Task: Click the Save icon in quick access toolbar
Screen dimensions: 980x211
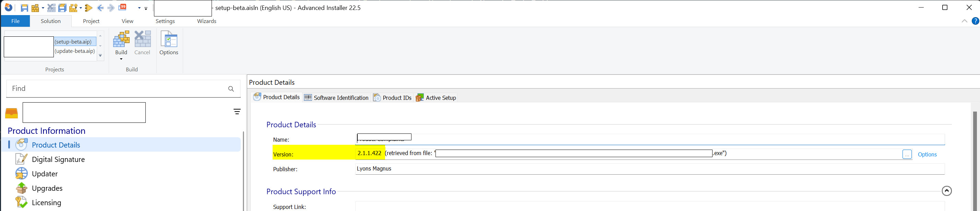Action: pyautogui.click(x=24, y=8)
